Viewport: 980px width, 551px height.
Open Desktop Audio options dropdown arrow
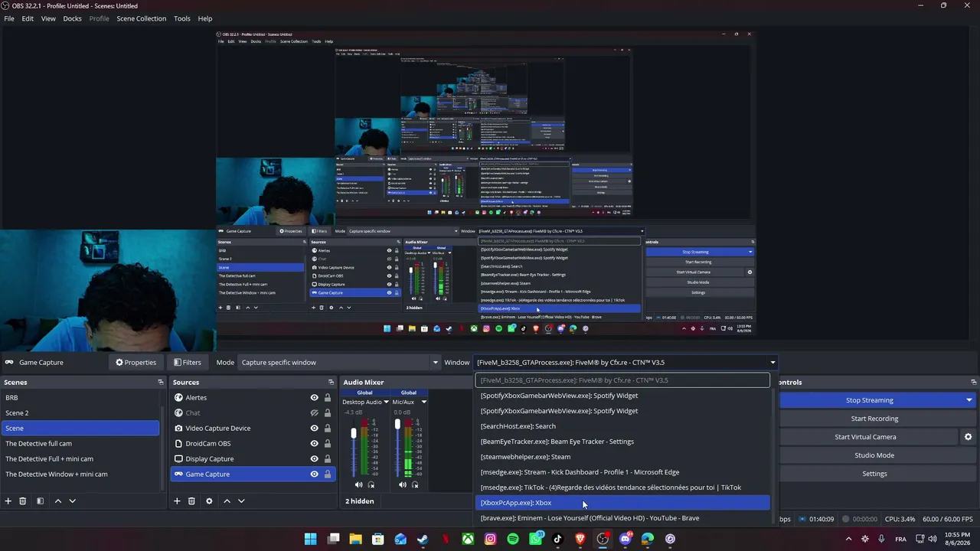coord(386,402)
